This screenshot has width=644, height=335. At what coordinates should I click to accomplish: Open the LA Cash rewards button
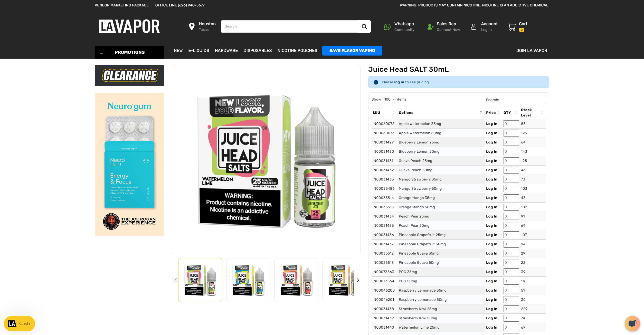pos(20,323)
